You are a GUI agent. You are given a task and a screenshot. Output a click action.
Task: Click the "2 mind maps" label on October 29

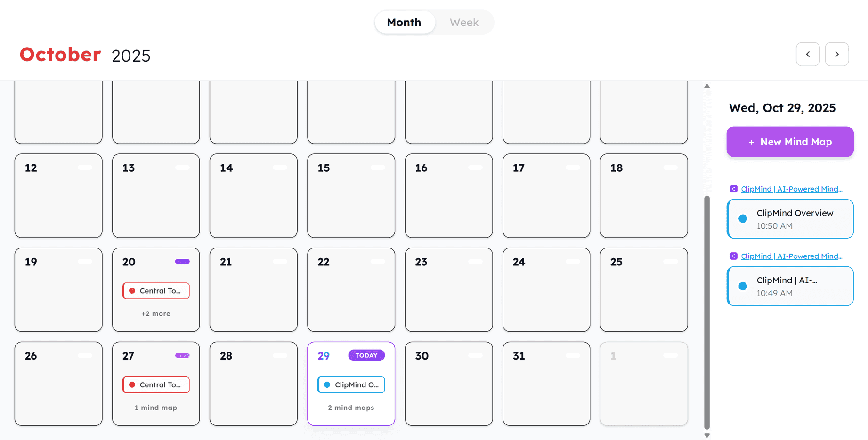[x=351, y=408]
